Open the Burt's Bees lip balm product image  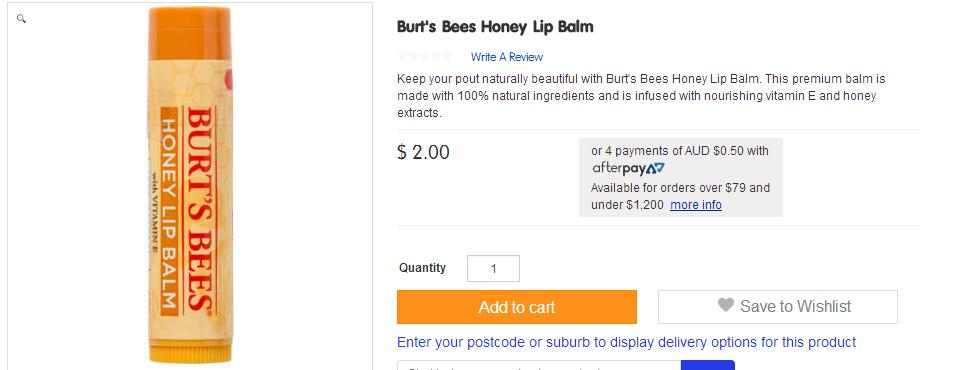pos(190,185)
